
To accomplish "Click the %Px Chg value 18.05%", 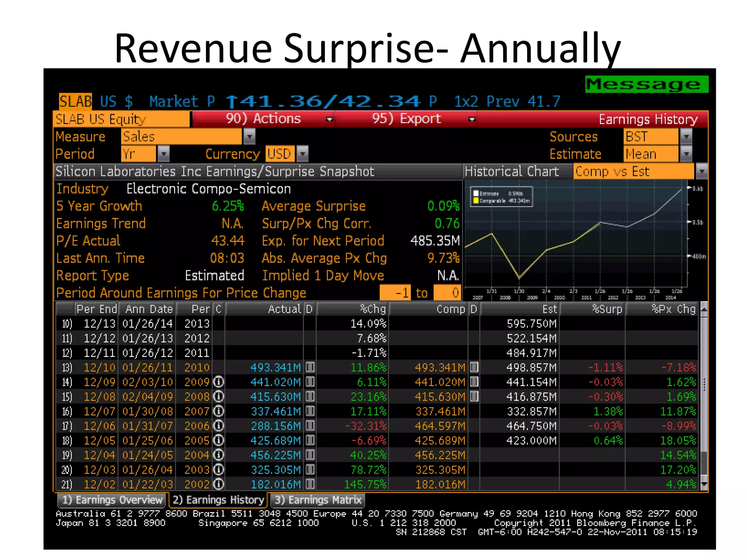I will tap(678, 440).
